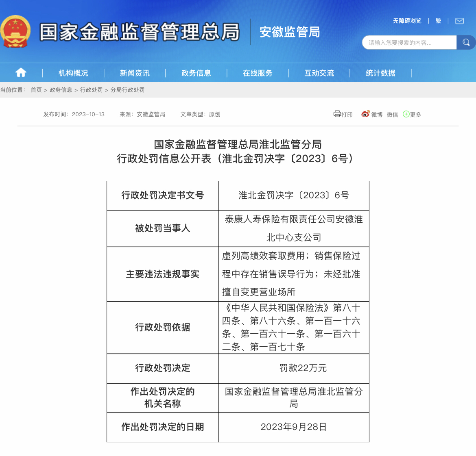Click the publish date 2023-10-13
The image size is (476, 456).
click(88, 114)
